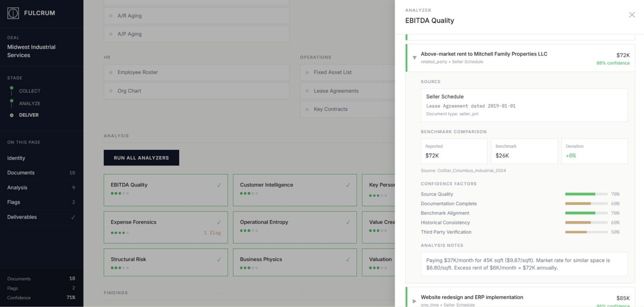Click the Midwest Industrial Services deal name
This screenshot has height=307, width=644.
tap(31, 51)
